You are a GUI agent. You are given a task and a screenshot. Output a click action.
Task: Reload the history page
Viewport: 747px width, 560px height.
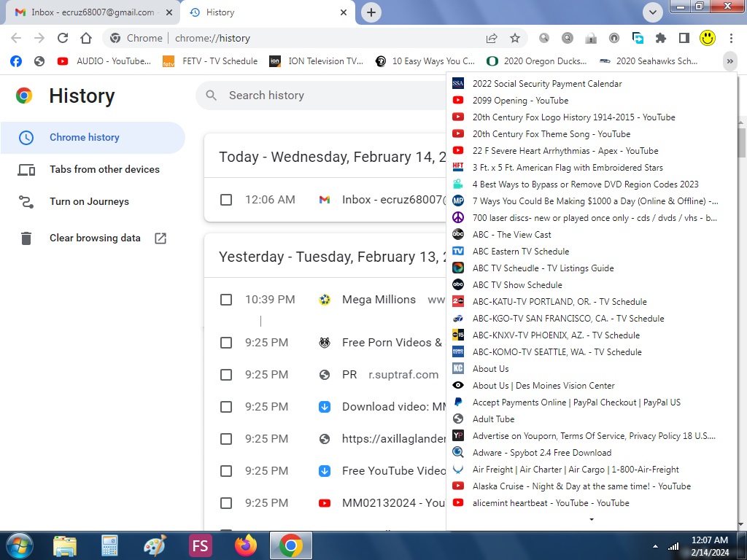63,38
